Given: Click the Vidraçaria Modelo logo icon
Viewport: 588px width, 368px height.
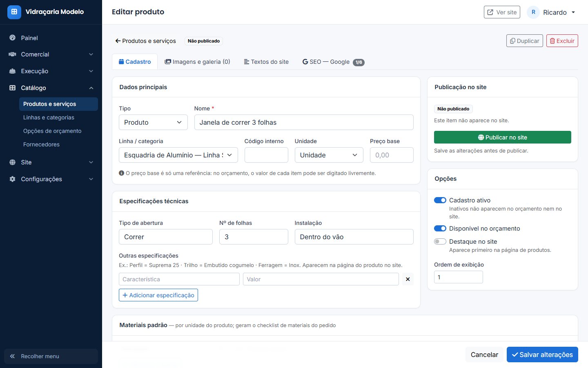Looking at the screenshot, I should (x=14, y=12).
